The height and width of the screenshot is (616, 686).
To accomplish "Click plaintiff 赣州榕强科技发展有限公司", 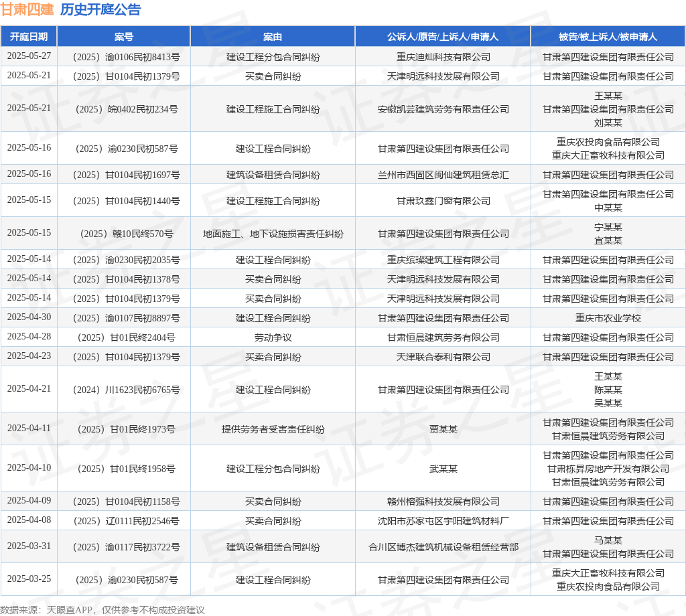I will pyautogui.click(x=443, y=502).
